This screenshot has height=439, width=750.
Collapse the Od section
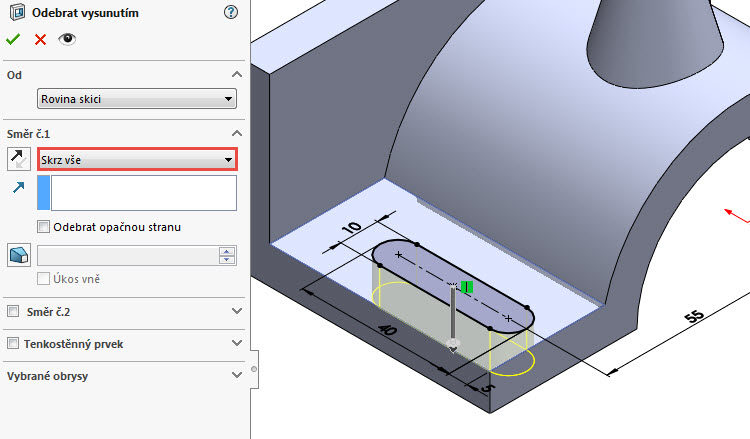(x=236, y=75)
